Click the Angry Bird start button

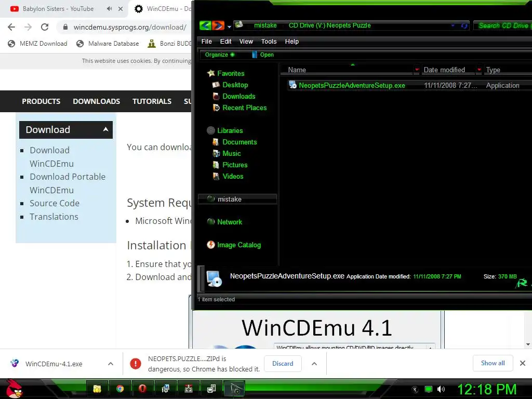pyautogui.click(x=14, y=389)
